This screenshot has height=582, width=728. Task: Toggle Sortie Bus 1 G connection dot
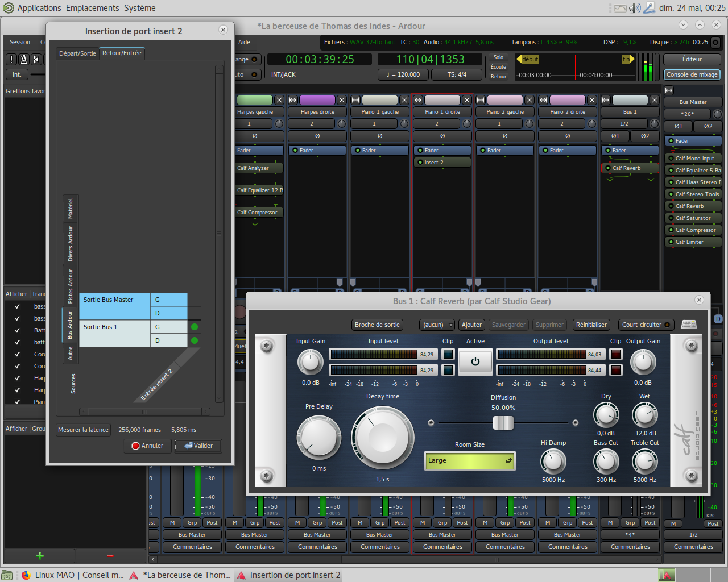(x=195, y=327)
